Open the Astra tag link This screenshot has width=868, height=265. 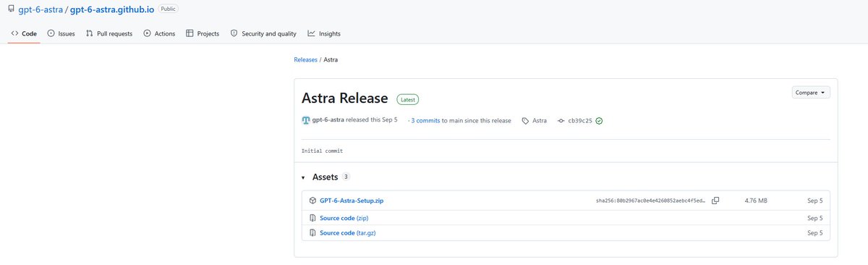[x=540, y=120]
